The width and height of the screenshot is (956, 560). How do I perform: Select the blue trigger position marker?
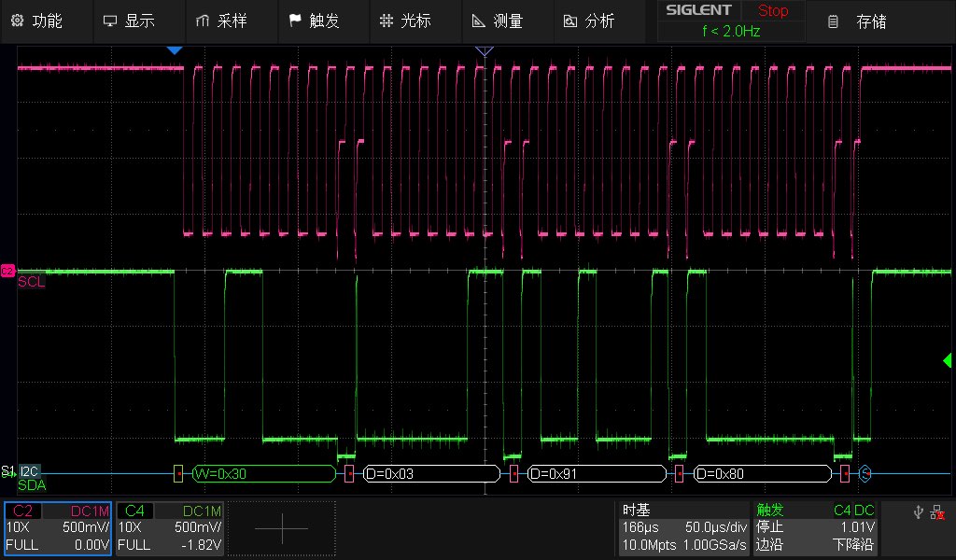click(175, 50)
